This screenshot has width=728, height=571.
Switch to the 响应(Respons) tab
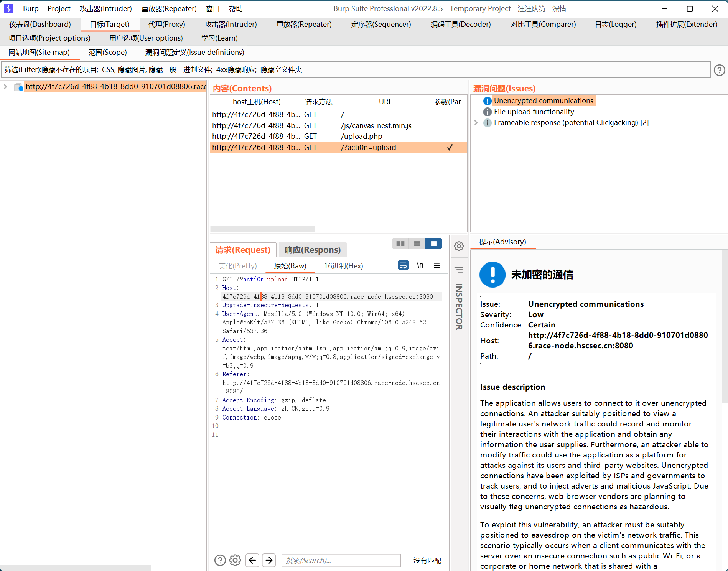click(313, 250)
